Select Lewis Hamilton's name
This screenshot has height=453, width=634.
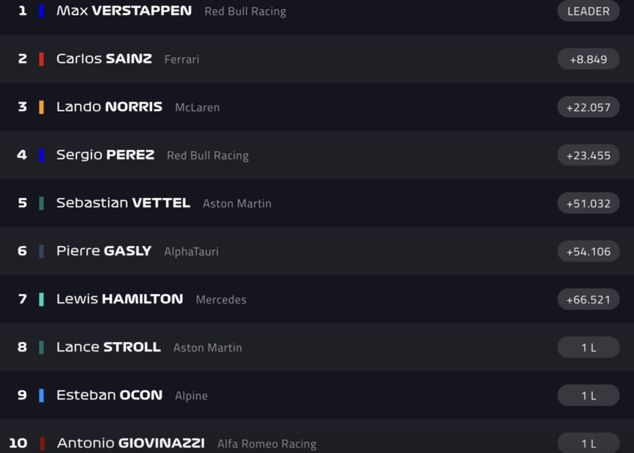click(x=119, y=299)
